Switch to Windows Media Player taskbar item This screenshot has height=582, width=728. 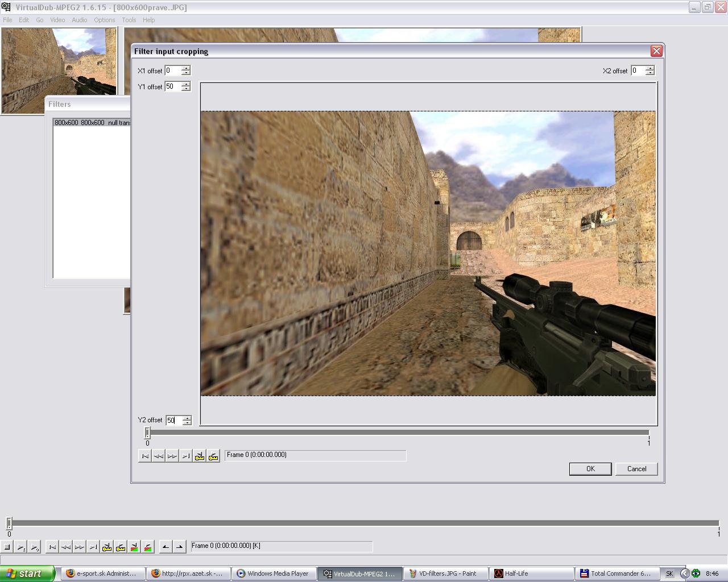(x=274, y=573)
